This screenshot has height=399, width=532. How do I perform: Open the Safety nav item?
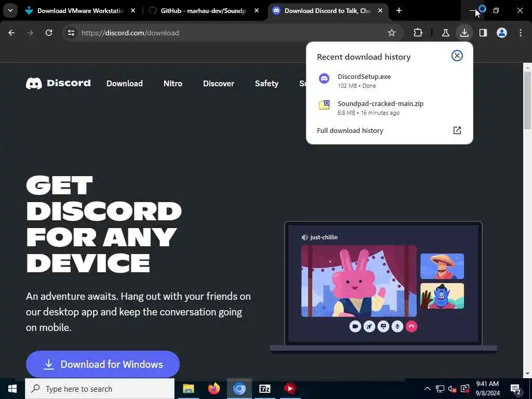(x=267, y=84)
